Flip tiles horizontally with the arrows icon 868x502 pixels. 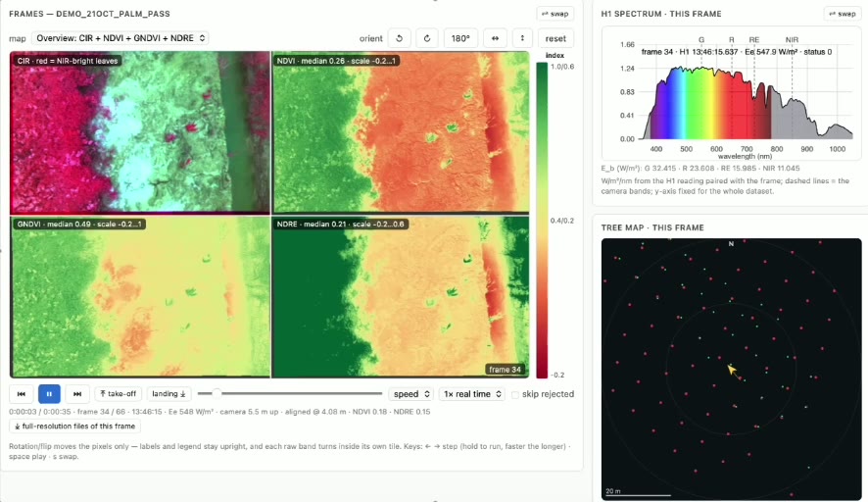point(495,38)
